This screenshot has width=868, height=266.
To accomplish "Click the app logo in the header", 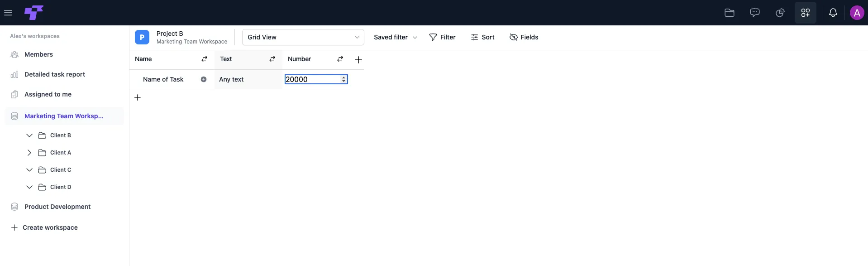I will click(x=34, y=13).
